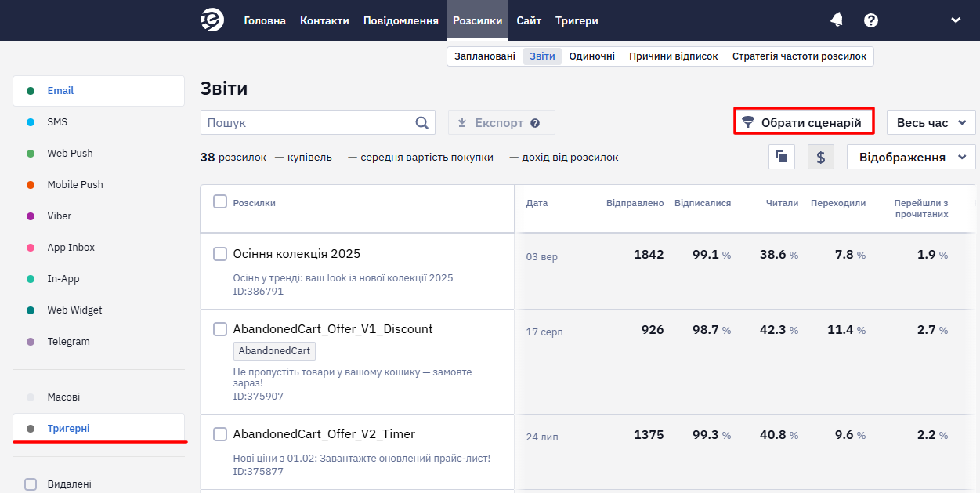Open the Весь час period dropdown
Screen dimensions: 980x493
click(x=931, y=122)
